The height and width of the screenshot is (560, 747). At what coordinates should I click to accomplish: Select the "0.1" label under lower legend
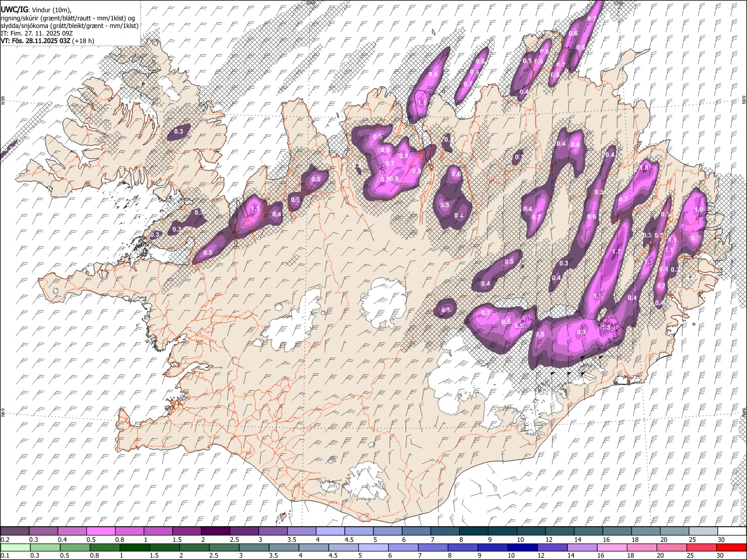tap(5, 555)
